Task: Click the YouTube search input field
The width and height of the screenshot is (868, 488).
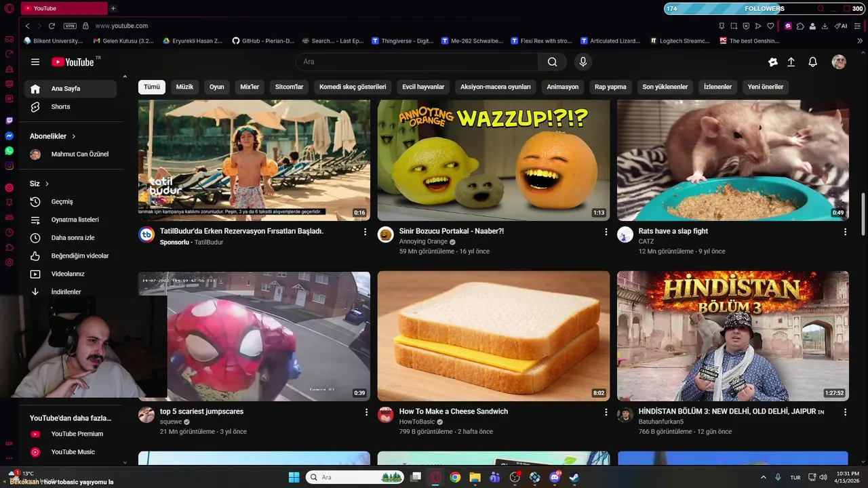Action: pos(417,62)
